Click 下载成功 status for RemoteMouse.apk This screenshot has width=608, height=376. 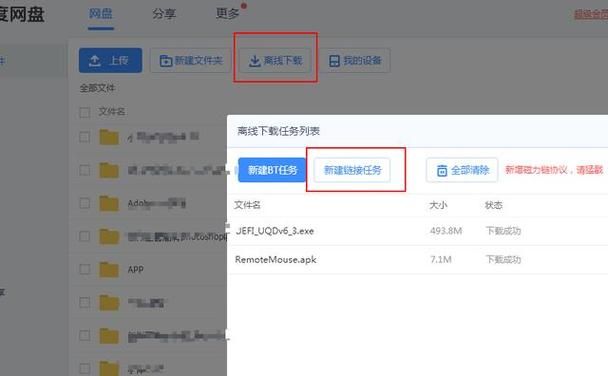[x=503, y=259]
